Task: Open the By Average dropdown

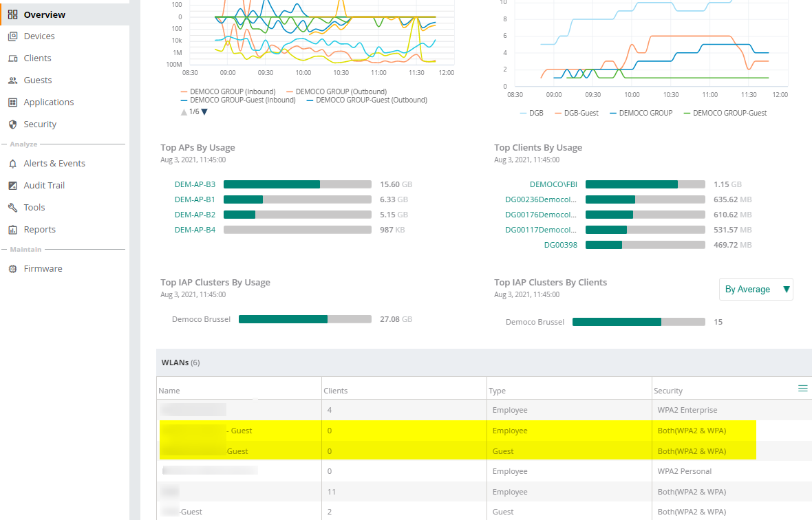Action: [x=756, y=290]
